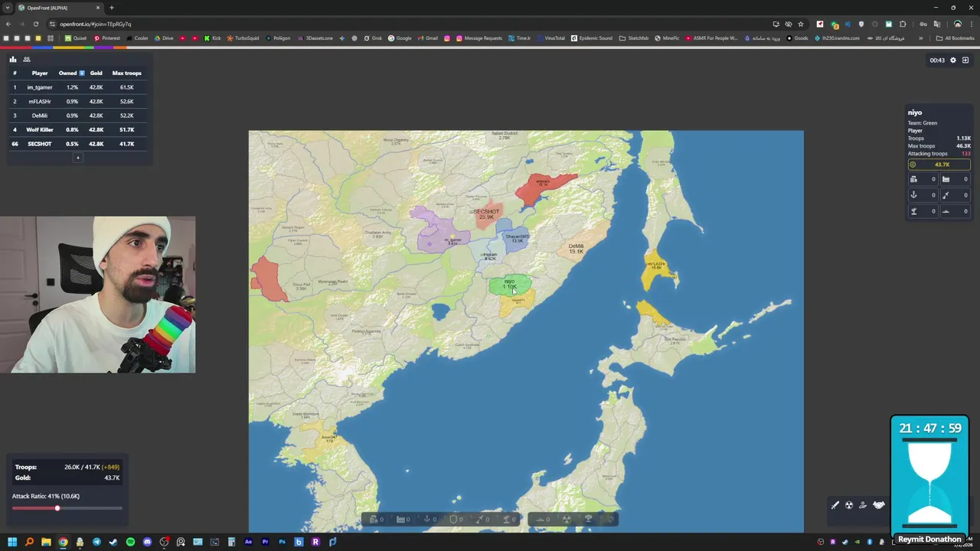Click niyo's green territory on map
This screenshot has width=980, height=551.
pyautogui.click(x=509, y=285)
